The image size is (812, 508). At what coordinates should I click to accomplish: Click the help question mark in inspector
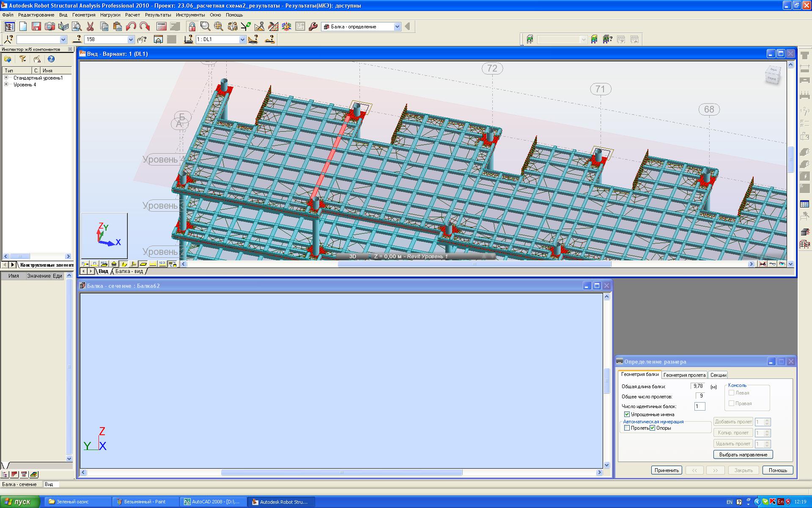51,59
